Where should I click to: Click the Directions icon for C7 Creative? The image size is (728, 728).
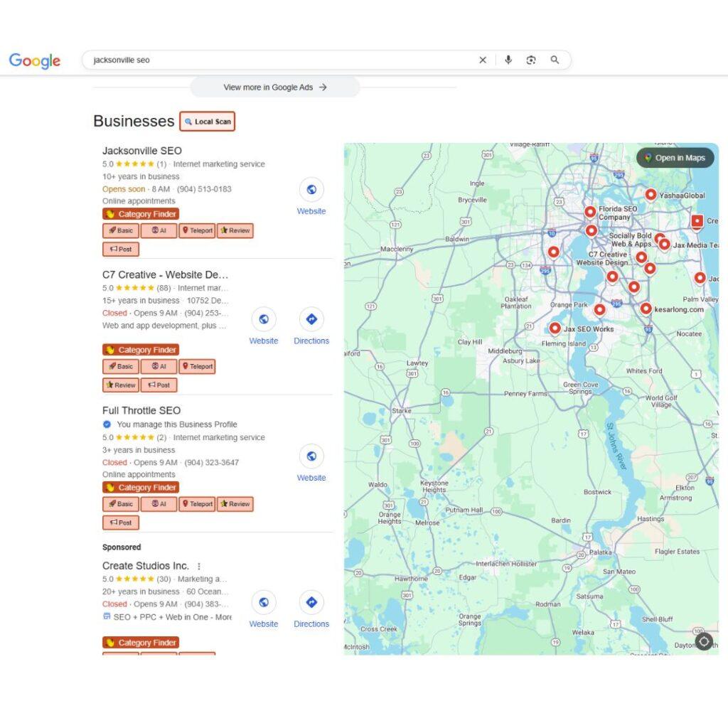311,320
